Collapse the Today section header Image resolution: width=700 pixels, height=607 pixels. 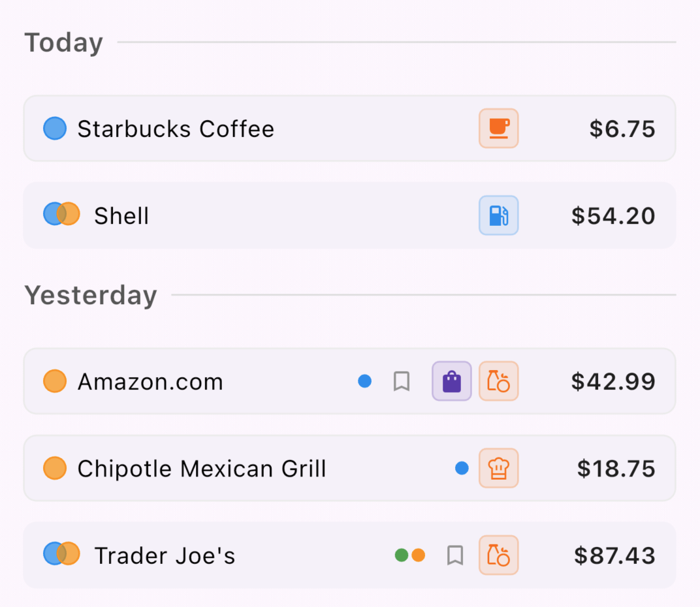[63, 42]
